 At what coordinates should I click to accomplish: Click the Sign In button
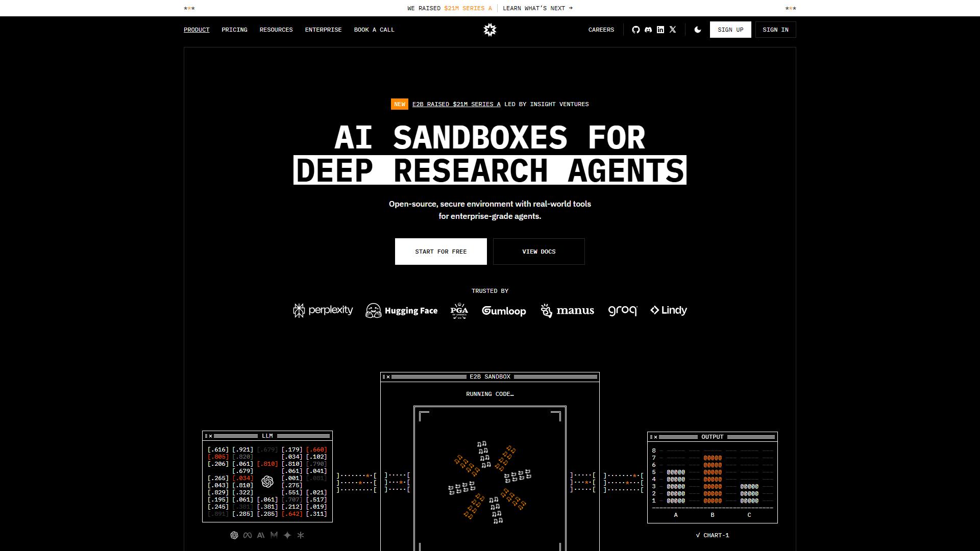click(775, 30)
